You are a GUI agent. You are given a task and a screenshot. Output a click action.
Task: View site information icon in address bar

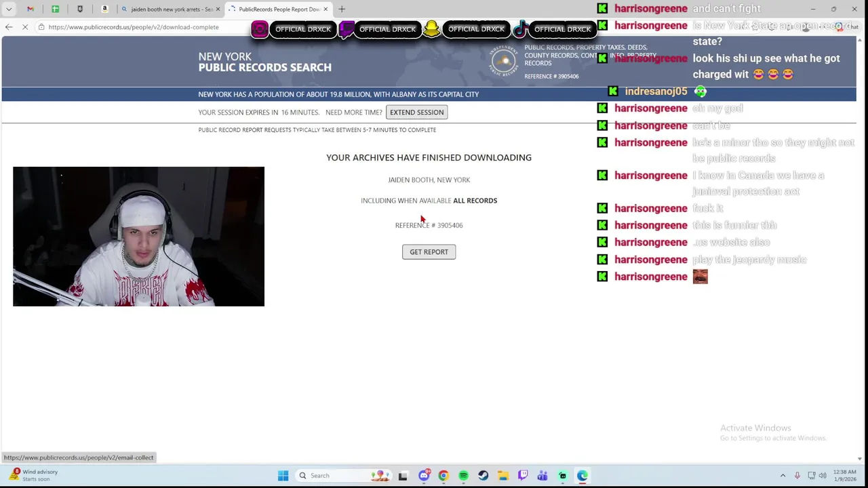click(x=41, y=27)
